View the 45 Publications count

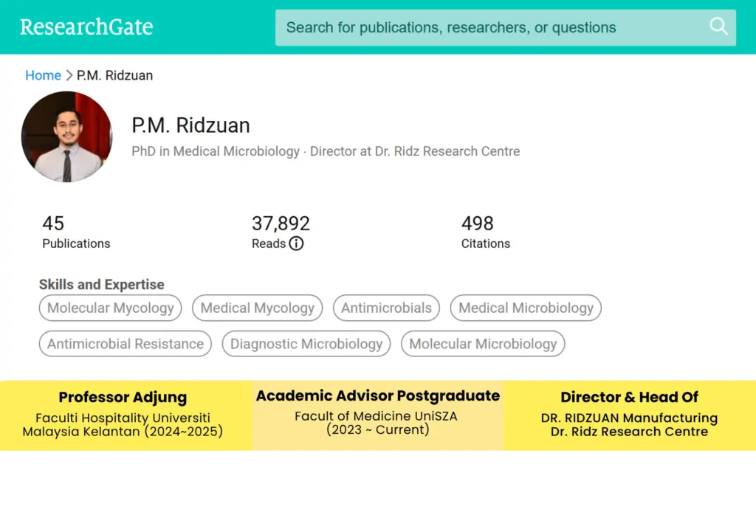click(x=75, y=232)
